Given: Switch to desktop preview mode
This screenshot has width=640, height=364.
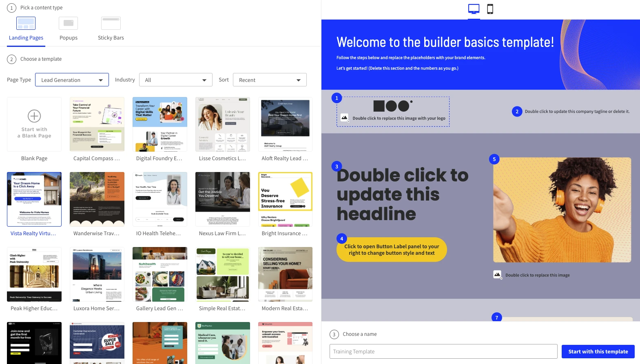Looking at the screenshot, I should point(474,9).
